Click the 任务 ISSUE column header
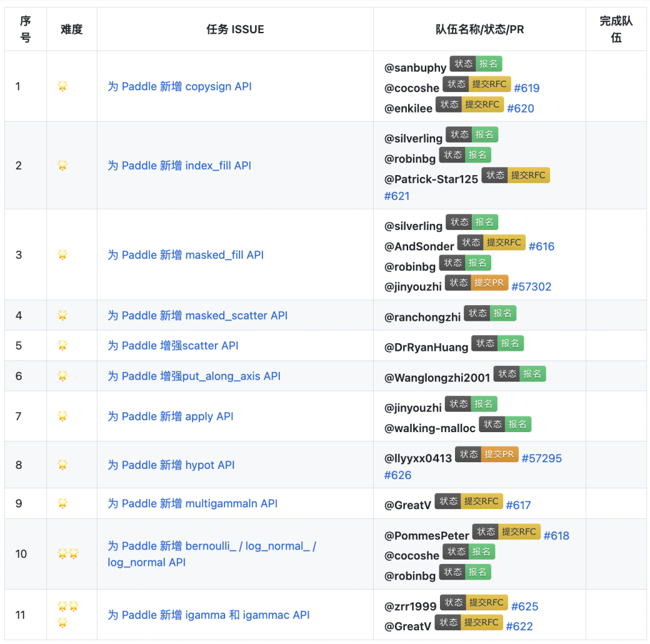650x644 pixels. click(235, 29)
